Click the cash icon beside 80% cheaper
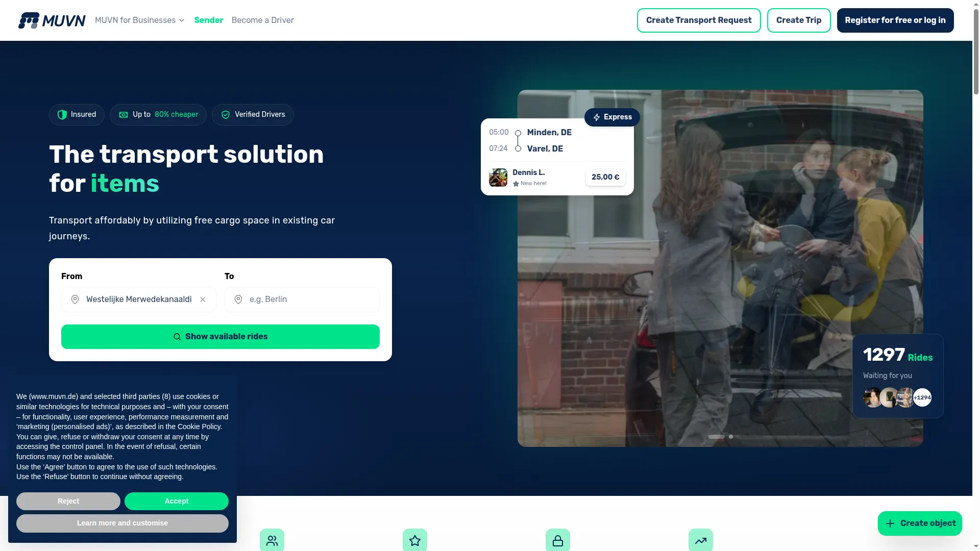The image size is (980, 551). (124, 115)
